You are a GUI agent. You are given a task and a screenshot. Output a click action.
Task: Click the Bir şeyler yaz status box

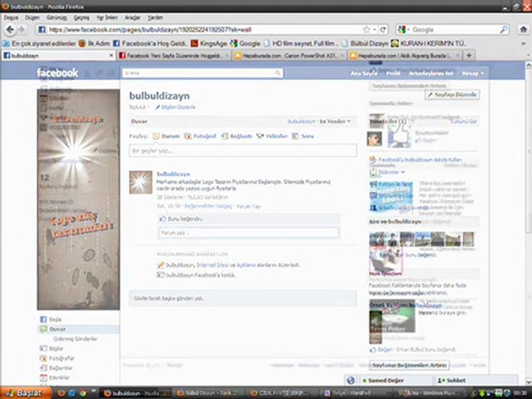(243, 151)
